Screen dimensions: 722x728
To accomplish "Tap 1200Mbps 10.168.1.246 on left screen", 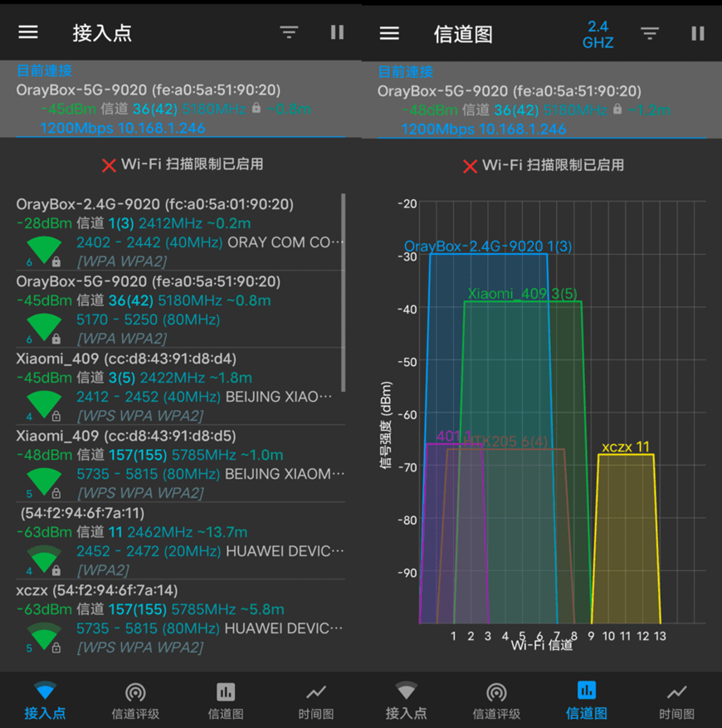I will tap(123, 128).
